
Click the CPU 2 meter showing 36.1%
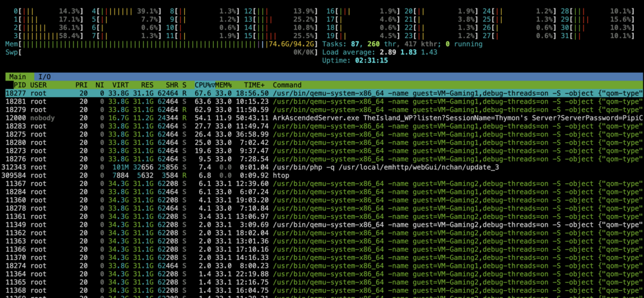click(48, 28)
